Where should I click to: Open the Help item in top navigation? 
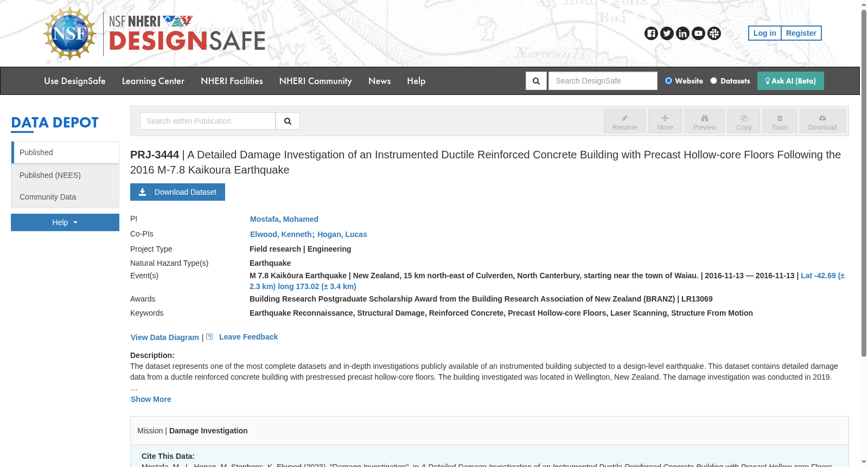416,81
